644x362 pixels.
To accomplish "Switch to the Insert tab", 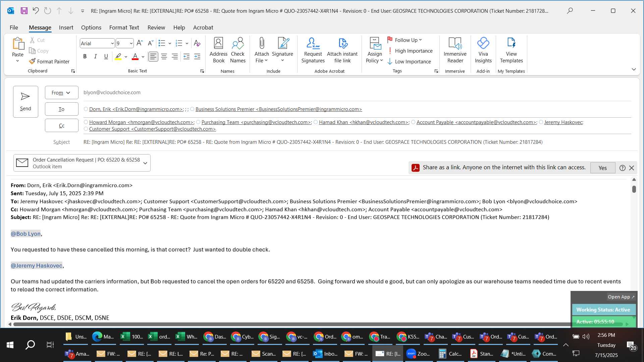I will pyautogui.click(x=66, y=27).
